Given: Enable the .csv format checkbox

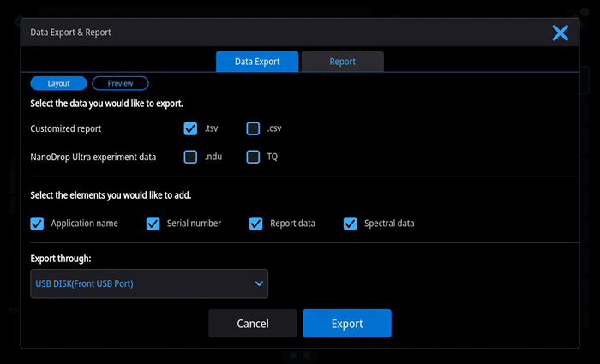Looking at the screenshot, I should (x=253, y=128).
